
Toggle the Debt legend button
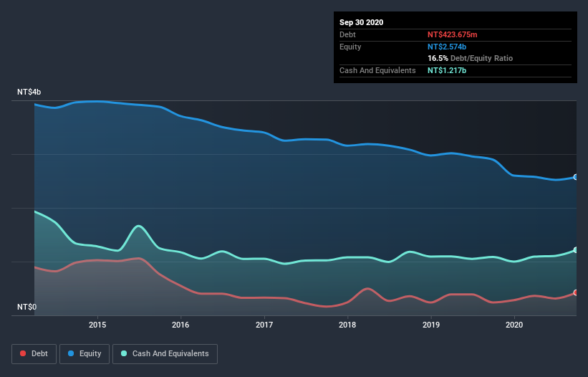point(34,354)
